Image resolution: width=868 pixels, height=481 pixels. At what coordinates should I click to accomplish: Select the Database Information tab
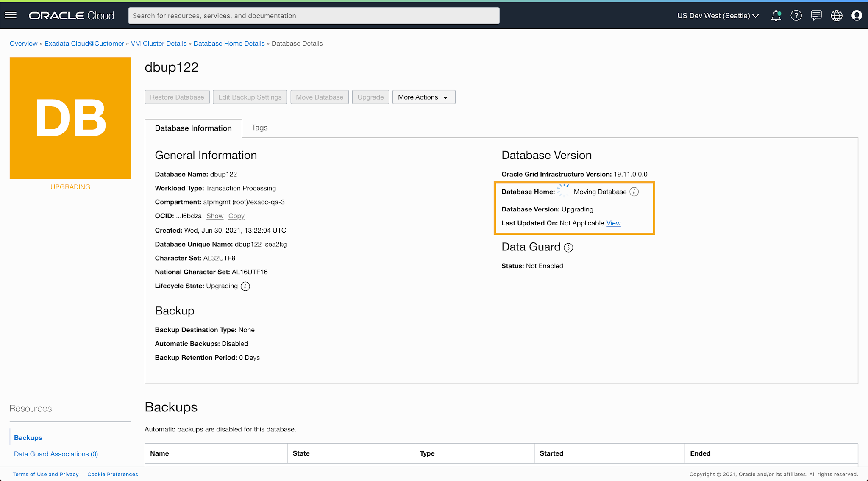[x=193, y=128]
